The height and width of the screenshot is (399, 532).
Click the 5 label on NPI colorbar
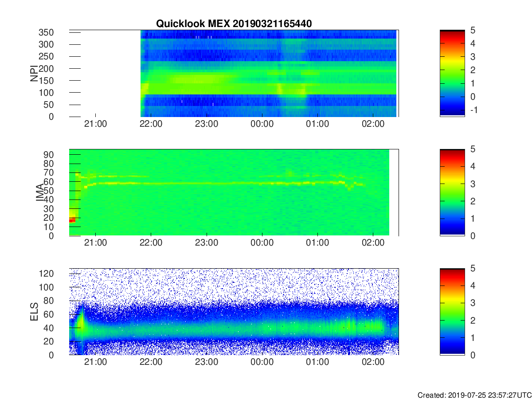473,30
